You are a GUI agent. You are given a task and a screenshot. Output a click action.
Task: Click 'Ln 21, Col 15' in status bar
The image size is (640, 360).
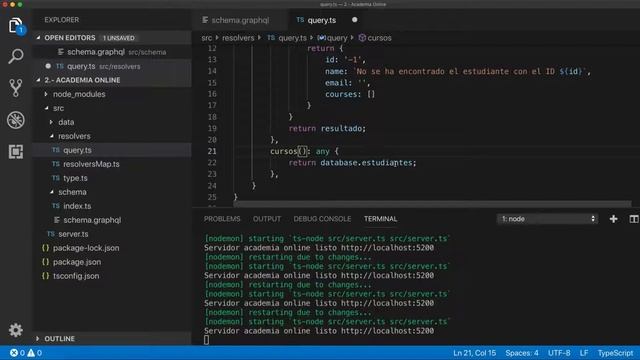click(x=474, y=353)
